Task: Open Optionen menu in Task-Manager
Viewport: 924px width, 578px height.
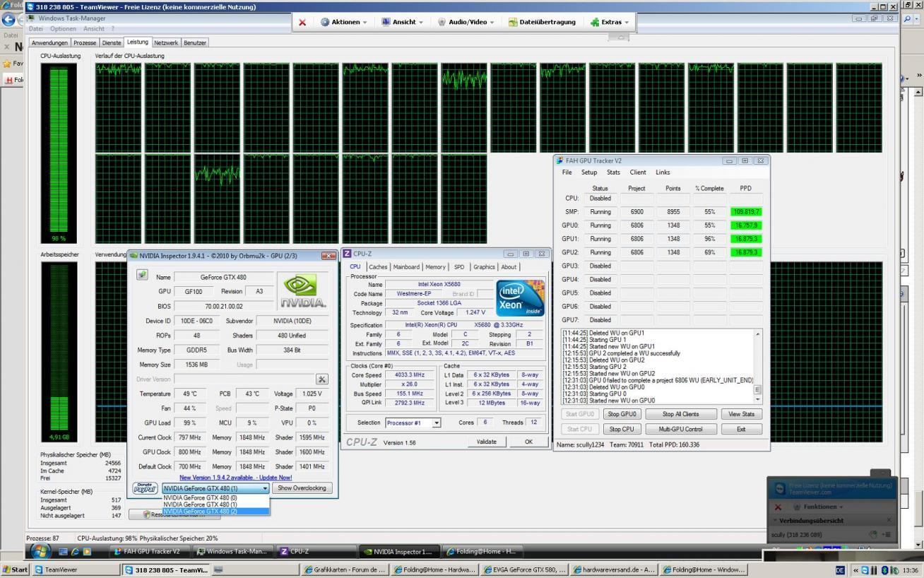Action: click(x=63, y=28)
